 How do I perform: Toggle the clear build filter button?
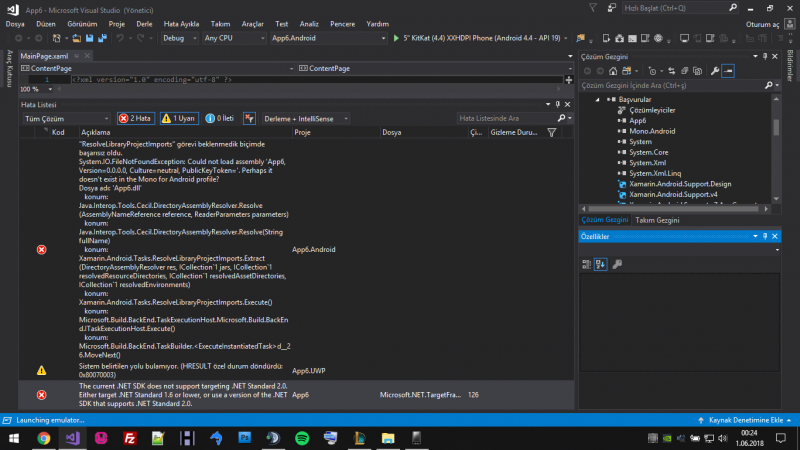[249, 118]
